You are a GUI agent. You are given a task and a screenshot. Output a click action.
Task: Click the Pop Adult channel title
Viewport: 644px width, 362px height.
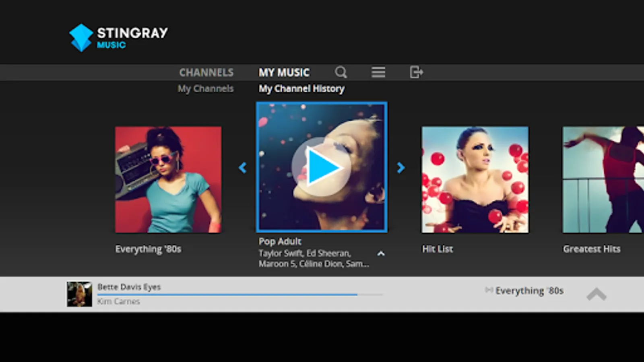280,241
